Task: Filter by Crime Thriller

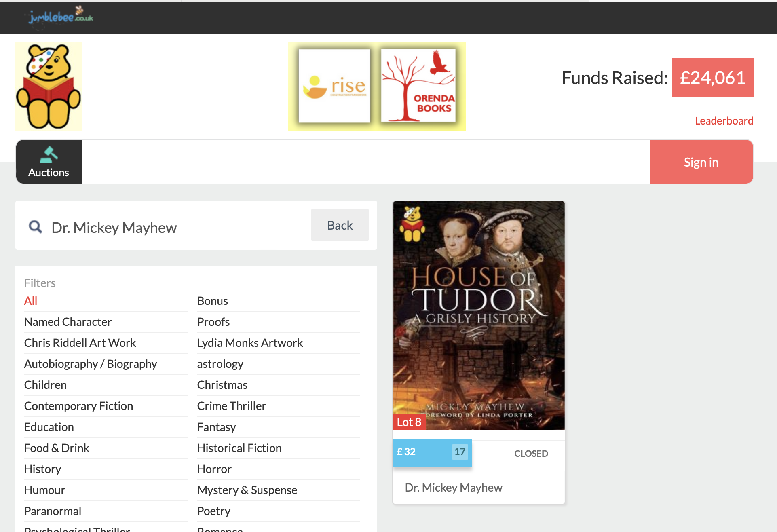Action: pyautogui.click(x=232, y=406)
